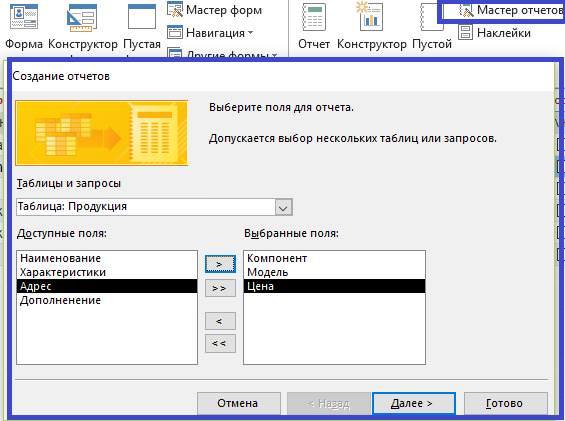Remove selected field with < button

[x=220, y=321]
